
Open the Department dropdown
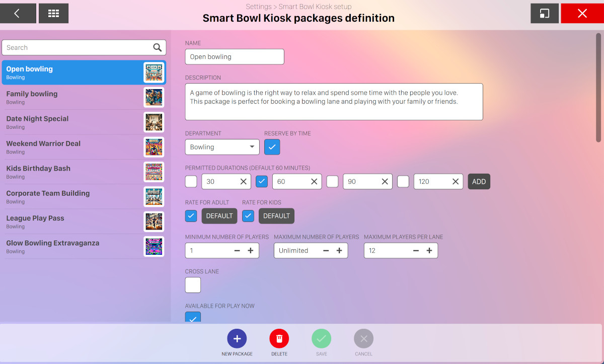tap(222, 147)
